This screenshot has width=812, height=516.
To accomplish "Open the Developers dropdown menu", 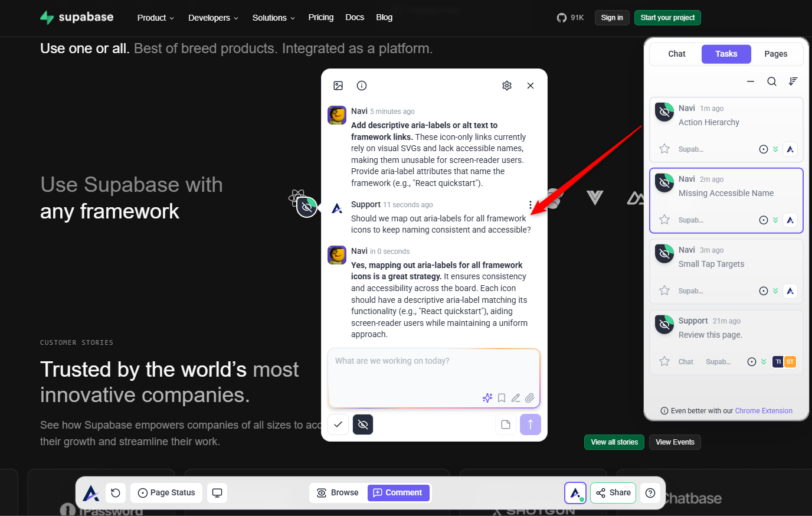I will (x=213, y=18).
